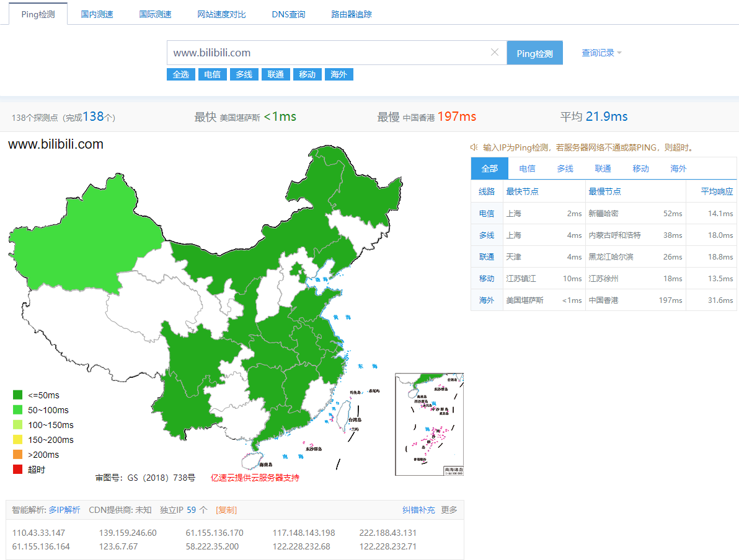Click the 最慢节点 column header

click(604, 191)
